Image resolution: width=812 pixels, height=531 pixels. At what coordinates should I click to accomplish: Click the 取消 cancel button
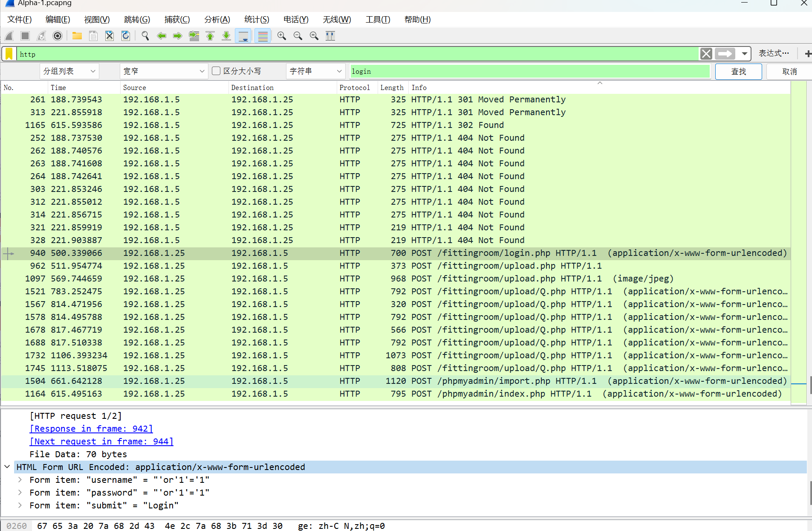click(x=789, y=71)
